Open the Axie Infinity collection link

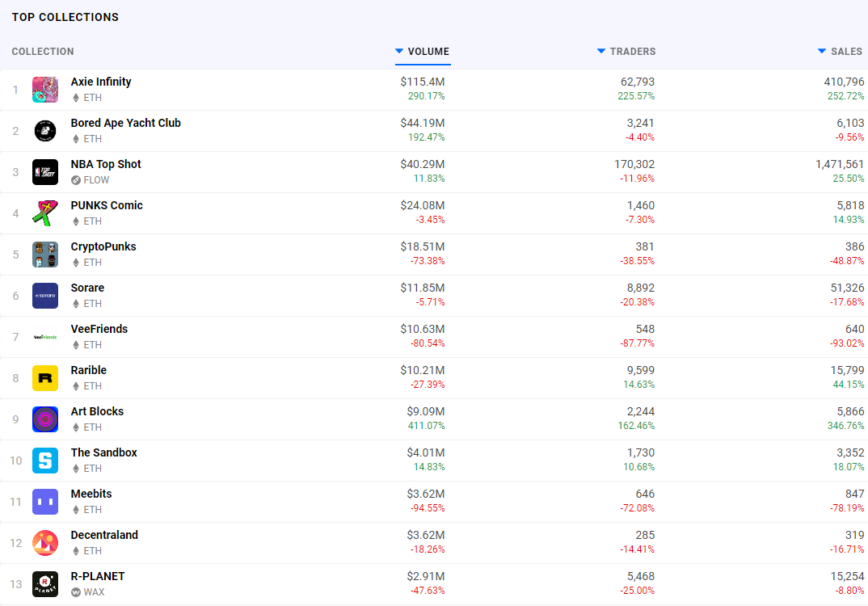[101, 82]
